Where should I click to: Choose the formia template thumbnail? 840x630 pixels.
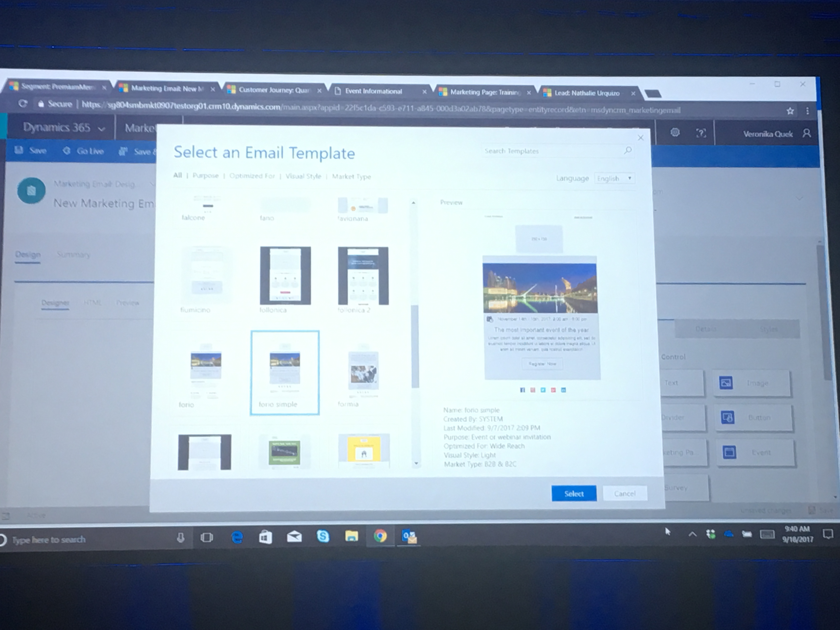(363, 370)
